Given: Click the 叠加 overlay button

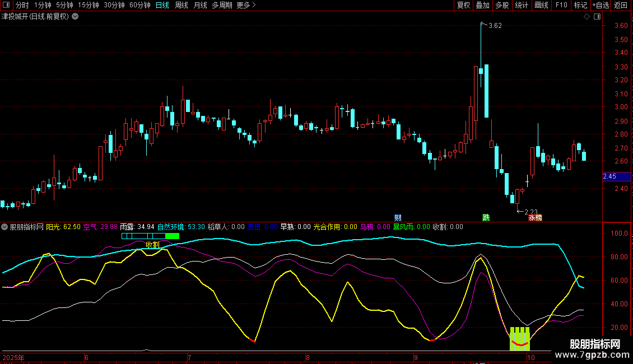Looking at the screenshot, I should point(482,5).
